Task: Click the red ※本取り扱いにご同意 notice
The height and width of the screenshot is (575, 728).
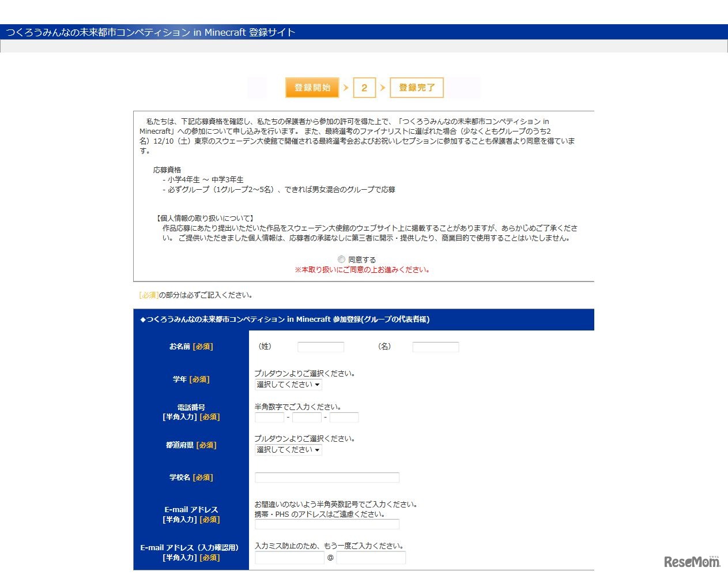Action: (362, 269)
